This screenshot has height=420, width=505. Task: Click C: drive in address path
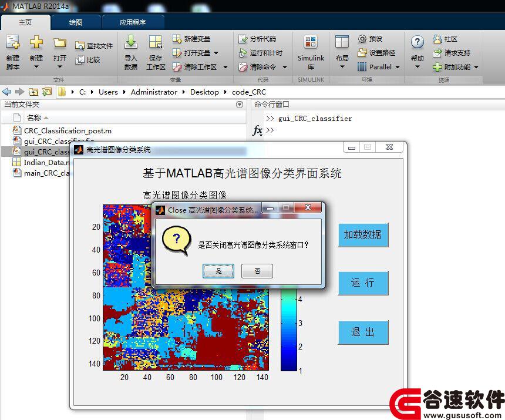tap(82, 92)
